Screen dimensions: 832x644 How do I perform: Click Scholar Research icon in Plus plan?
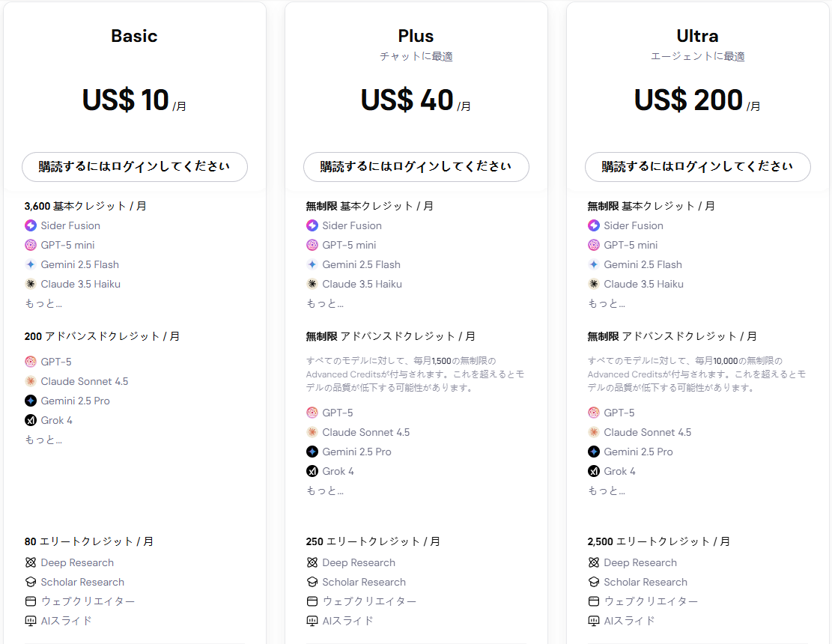[x=312, y=582]
